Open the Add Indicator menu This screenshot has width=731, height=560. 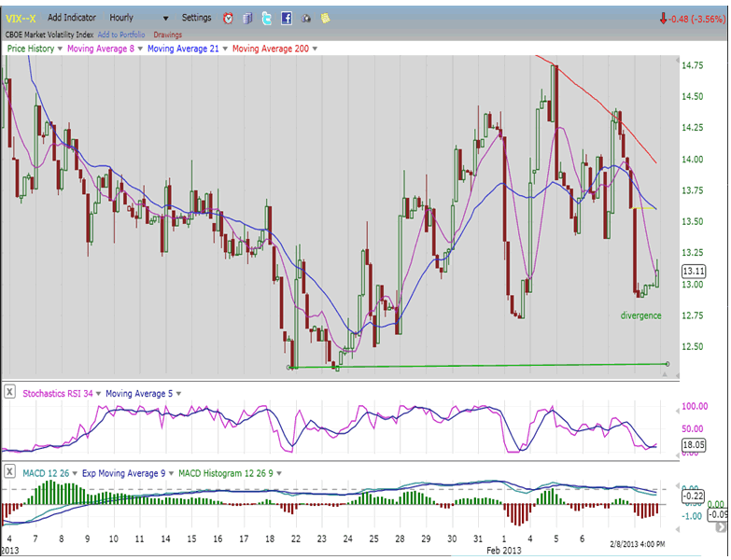point(70,18)
